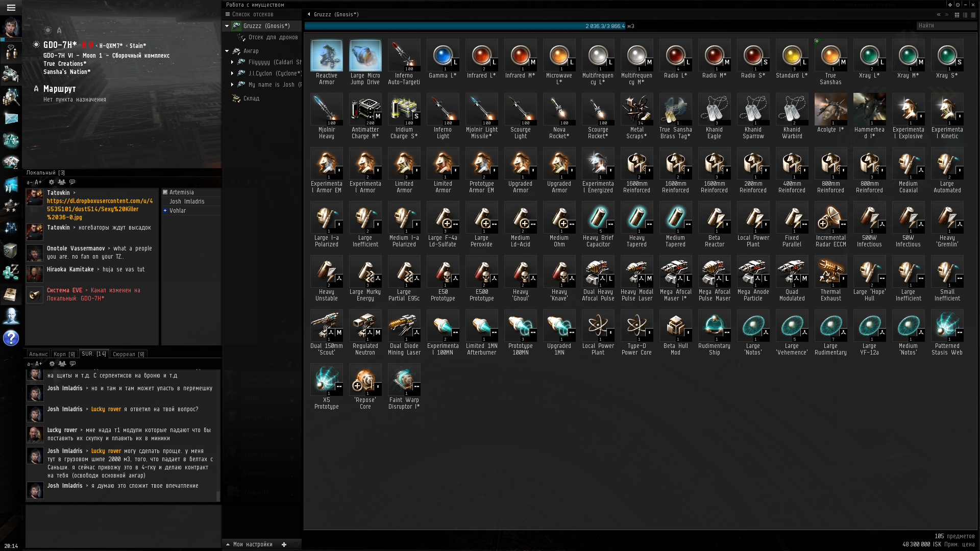The image size is (980, 551).
Task: Select the Type-D Power Core item
Action: click(637, 333)
